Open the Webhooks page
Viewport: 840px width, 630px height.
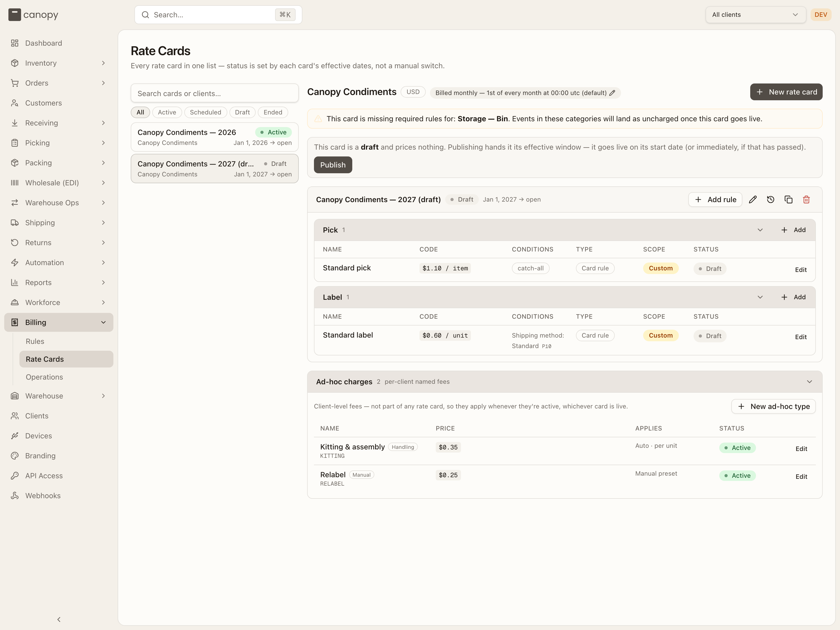point(59,496)
